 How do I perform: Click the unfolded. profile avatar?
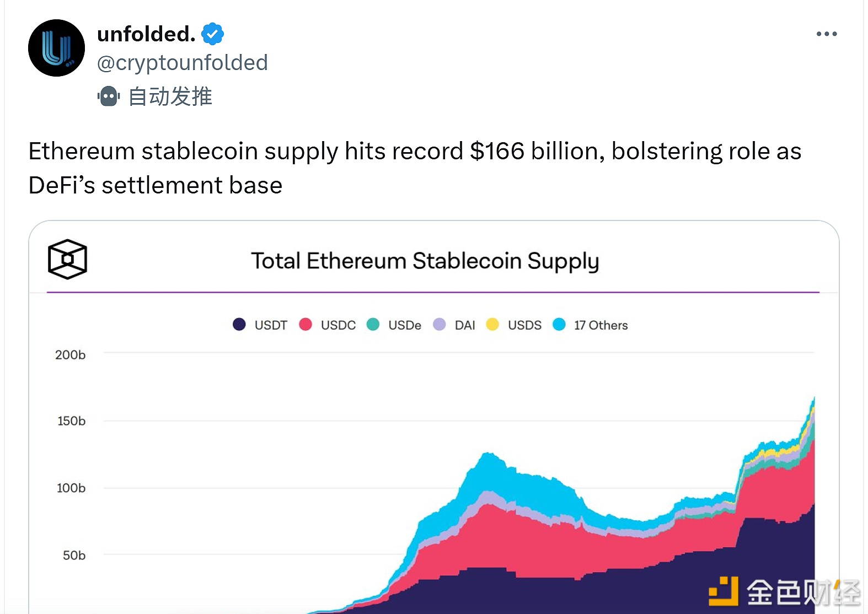pyautogui.click(x=56, y=48)
